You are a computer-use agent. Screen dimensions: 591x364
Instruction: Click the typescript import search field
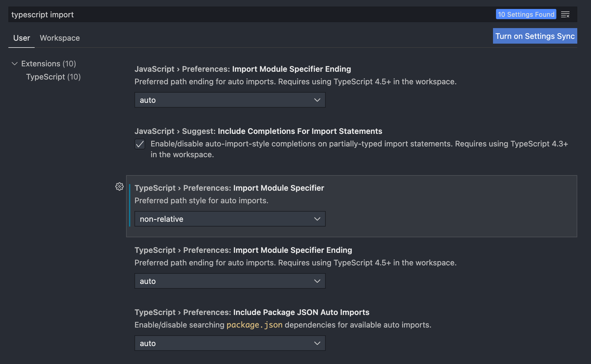[239, 14]
